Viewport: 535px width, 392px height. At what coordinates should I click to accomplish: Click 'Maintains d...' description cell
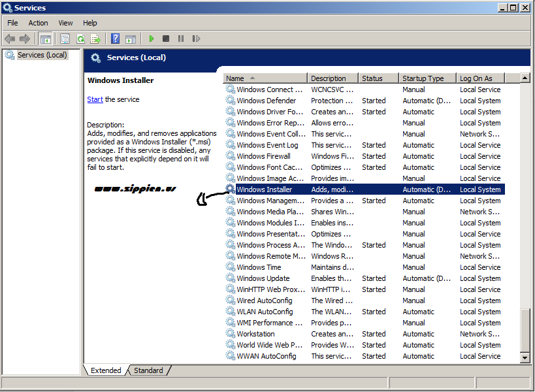click(332, 267)
